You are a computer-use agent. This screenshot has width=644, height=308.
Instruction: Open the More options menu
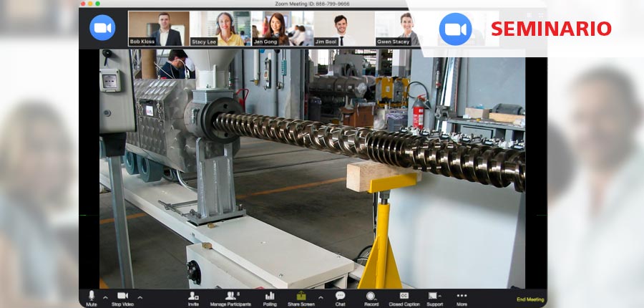tap(462, 297)
